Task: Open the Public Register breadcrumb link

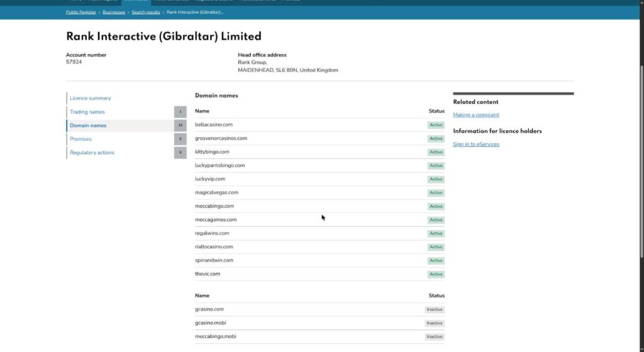Action: coord(81,13)
